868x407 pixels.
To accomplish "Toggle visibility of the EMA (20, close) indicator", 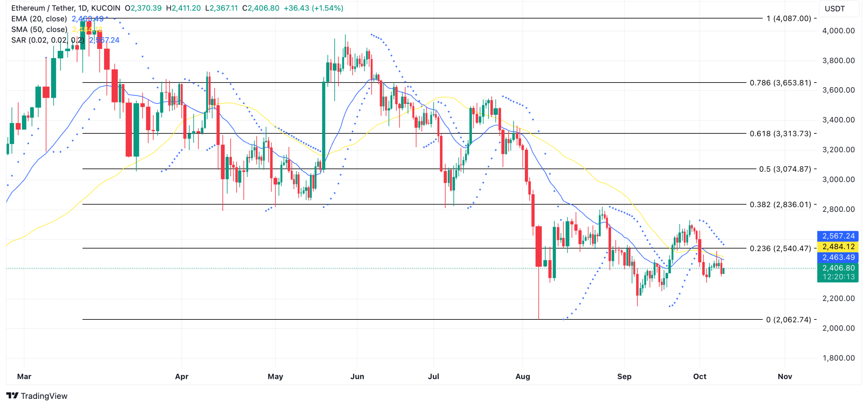I will point(39,19).
